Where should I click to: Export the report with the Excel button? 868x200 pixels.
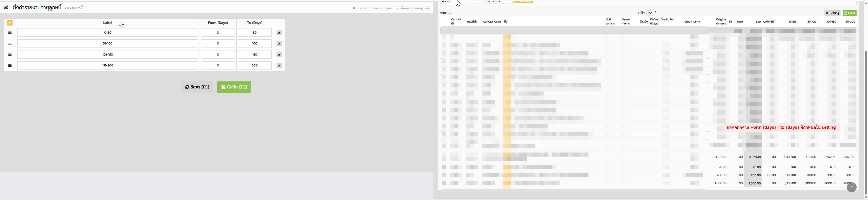coord(850,13)
